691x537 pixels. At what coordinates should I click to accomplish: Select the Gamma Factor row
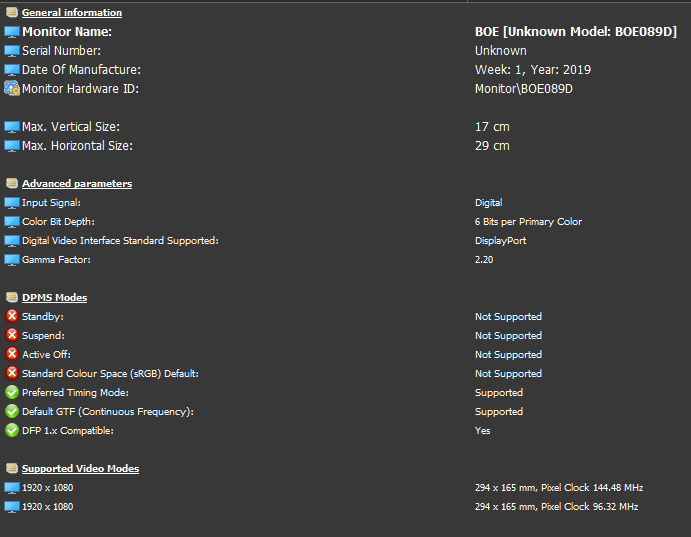click(346, 259)
